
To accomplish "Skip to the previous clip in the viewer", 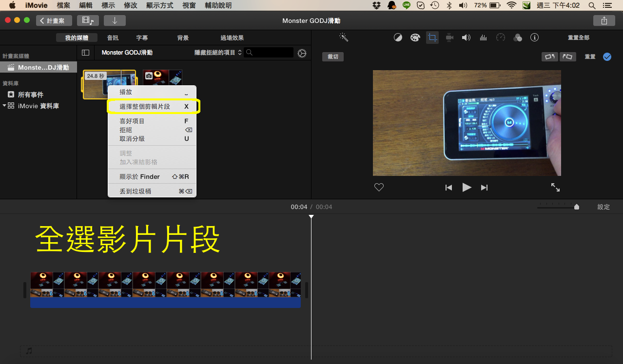I will [448, 188].
